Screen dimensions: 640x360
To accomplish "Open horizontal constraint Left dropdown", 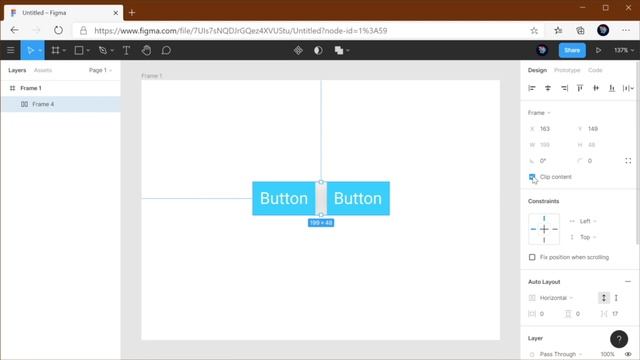I will pos(588,221).
